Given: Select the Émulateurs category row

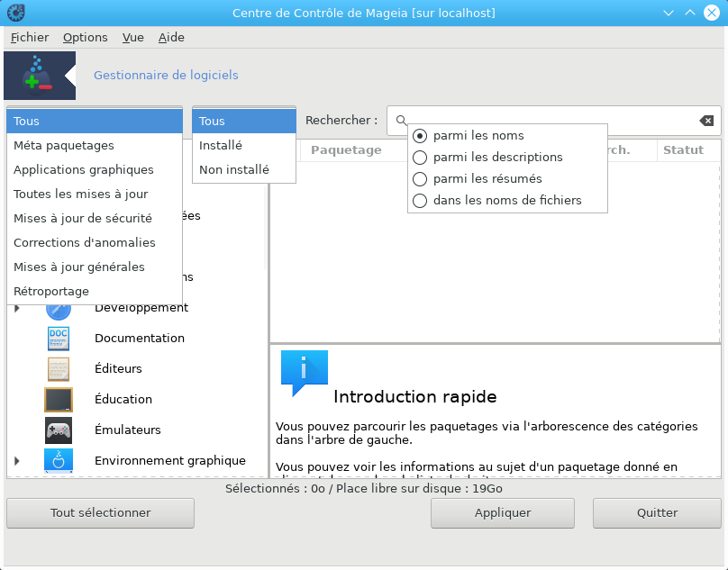Looking at the screenshot, I should pos(140,430).
